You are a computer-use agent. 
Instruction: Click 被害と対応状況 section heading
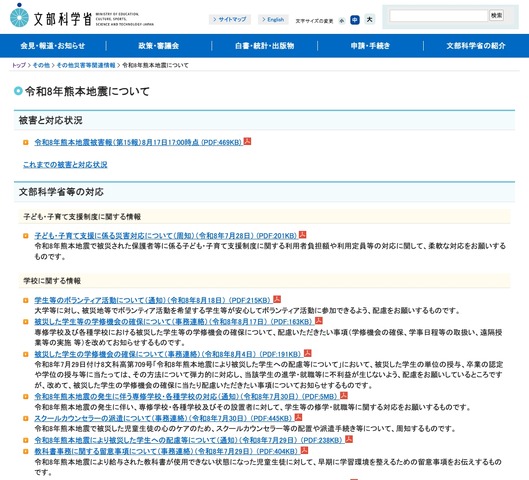click(51, 120)
